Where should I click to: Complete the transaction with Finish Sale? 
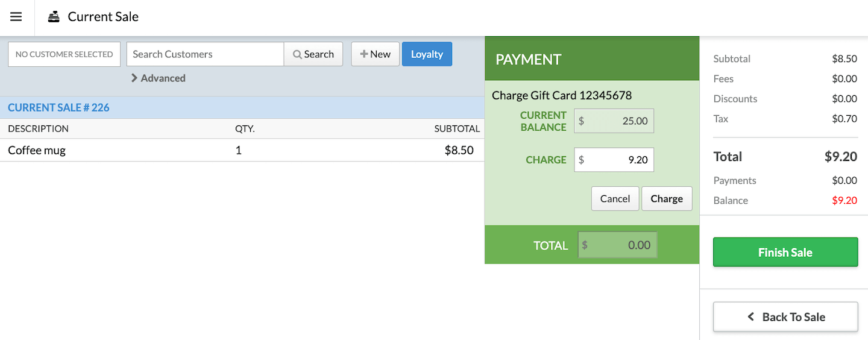(785, 252)
